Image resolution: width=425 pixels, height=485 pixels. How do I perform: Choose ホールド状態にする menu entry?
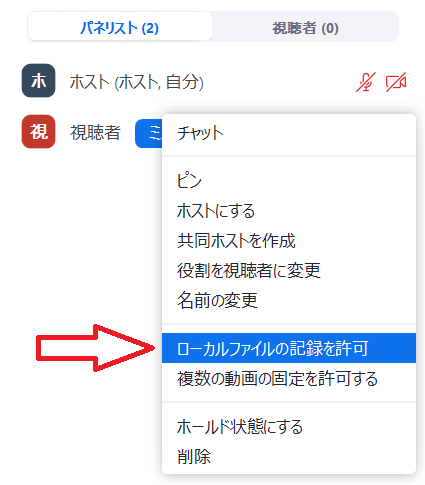(x=289, y=426)
